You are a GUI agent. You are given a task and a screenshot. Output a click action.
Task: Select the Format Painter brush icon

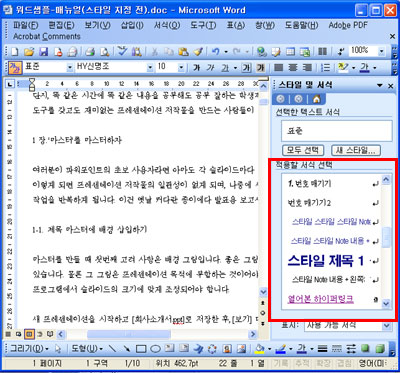(x=199, y=52)
